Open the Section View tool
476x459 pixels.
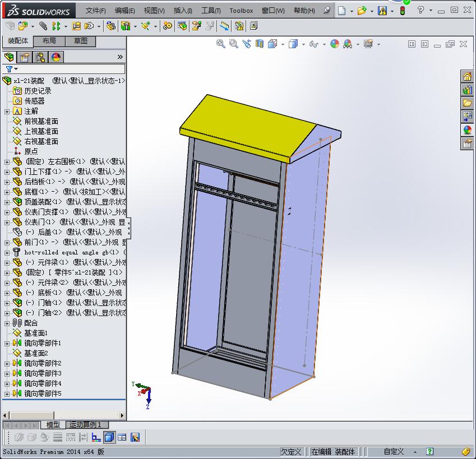[x=260, y=44]
